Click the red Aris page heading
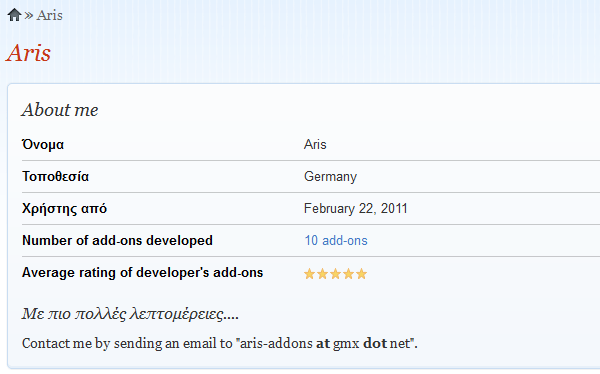Screen dimensions: 600x374 pos(28,53)
